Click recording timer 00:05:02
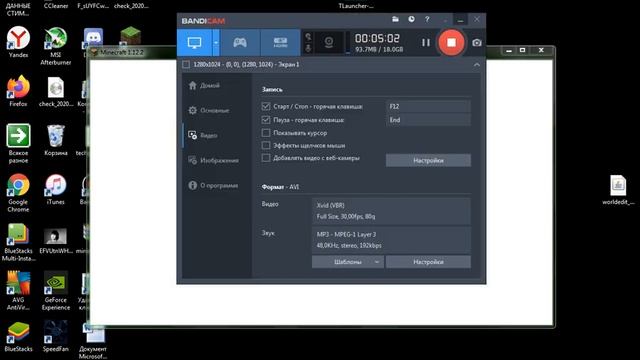This screenshot has height=360, width=640. point(377,38)
